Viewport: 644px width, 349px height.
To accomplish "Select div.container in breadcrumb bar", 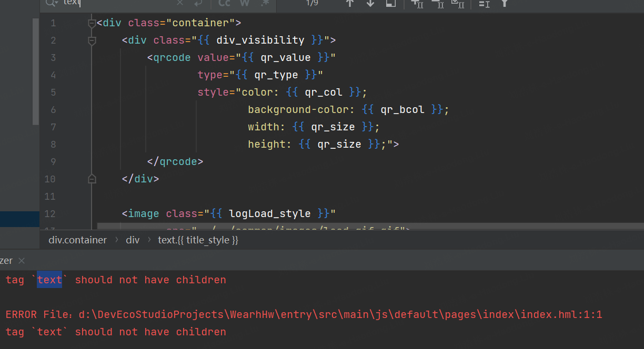I will coord(77,240).
